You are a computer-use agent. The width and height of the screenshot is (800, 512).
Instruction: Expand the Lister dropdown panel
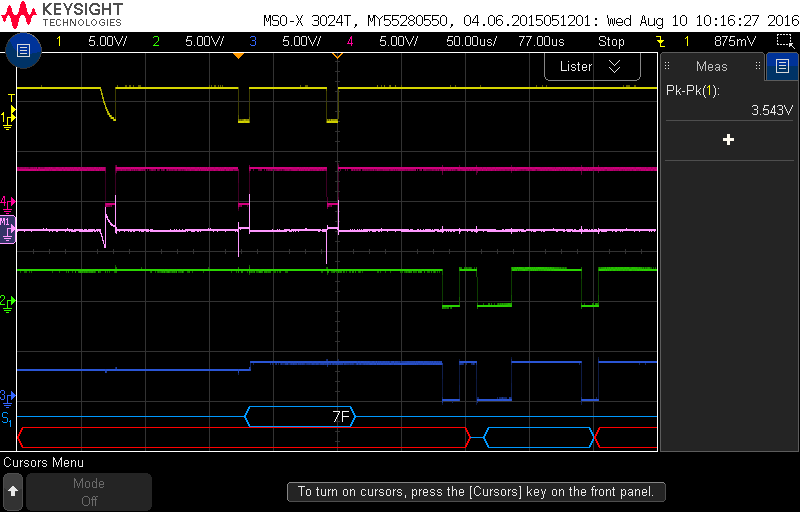pos(592,66)
